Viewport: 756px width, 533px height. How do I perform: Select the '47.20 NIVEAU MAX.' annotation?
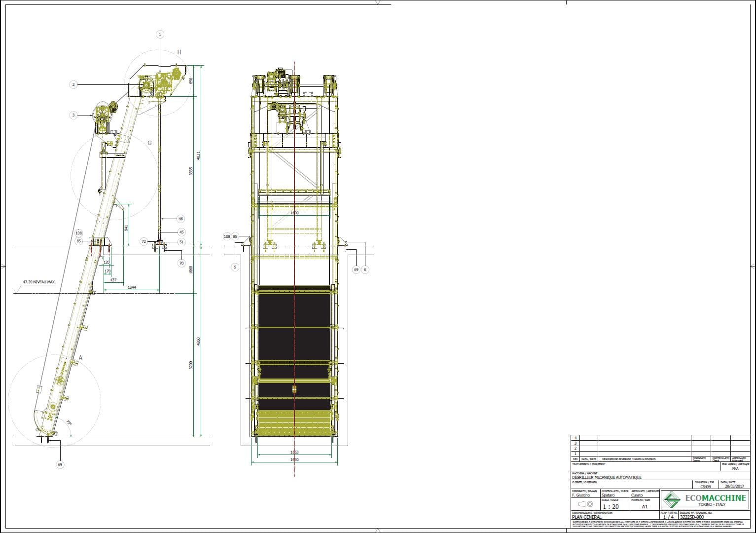pyautogui.click(x=39, y=282)
